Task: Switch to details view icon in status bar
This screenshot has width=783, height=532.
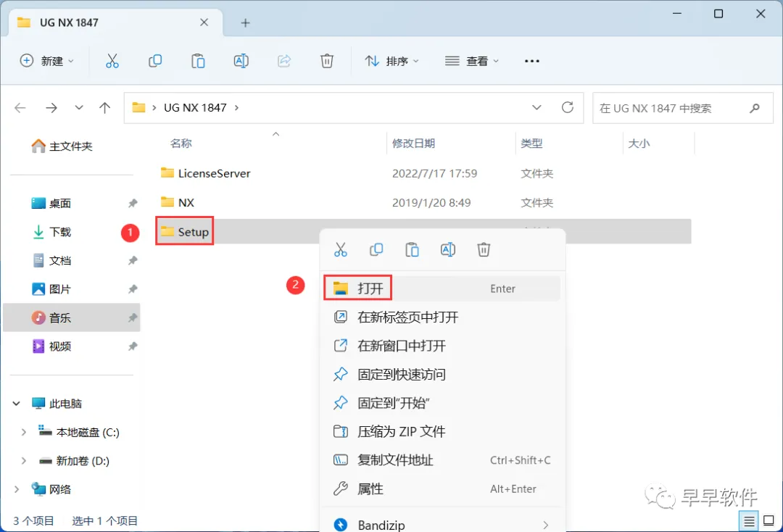Action: coord(749,522)
